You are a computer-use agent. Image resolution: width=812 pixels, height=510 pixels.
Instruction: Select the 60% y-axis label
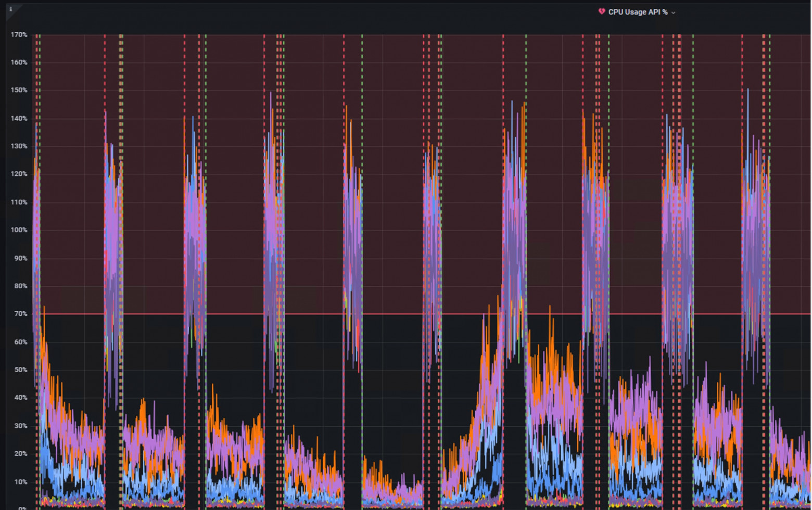[x=20, y=342]
